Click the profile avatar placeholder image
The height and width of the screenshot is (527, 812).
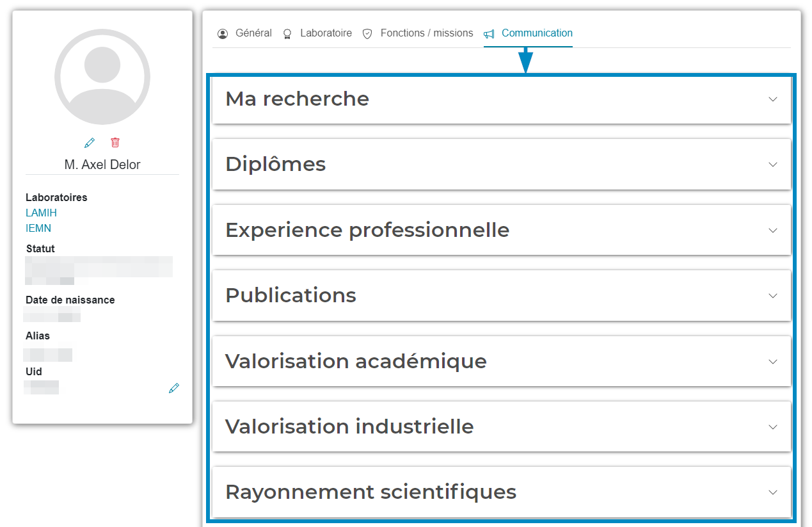click(x=102, y=76)
